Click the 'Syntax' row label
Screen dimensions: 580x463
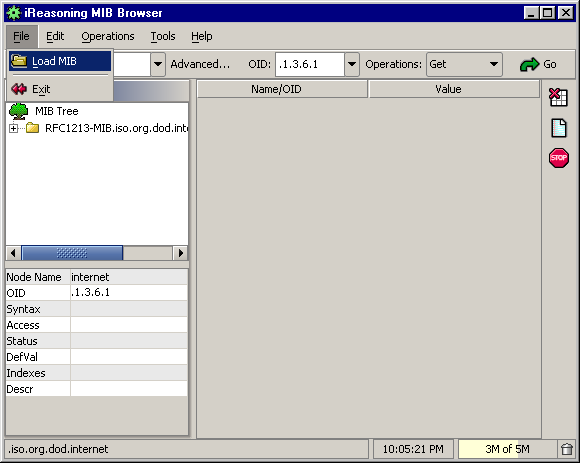[x=23, y=309]
